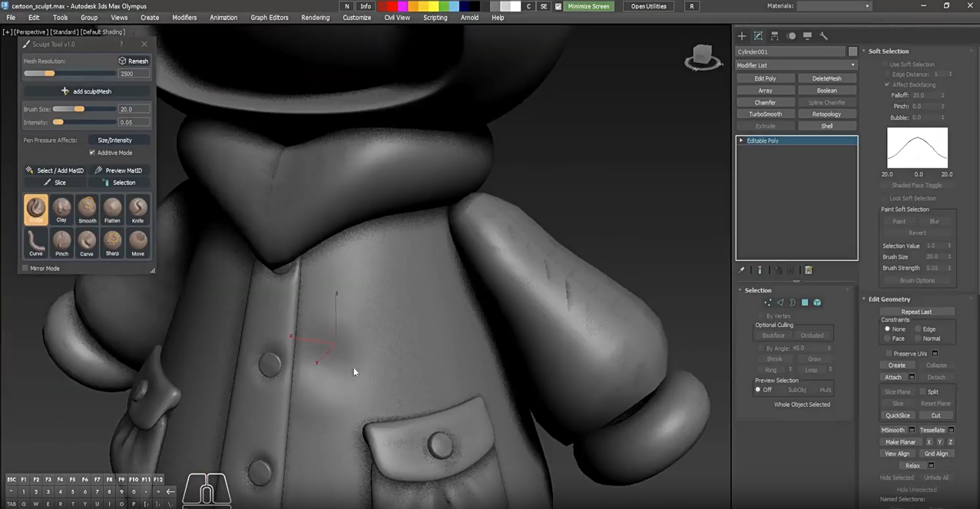Image resolution: width=980 pixels, height=509 pixels.
Task: Open the Materials dropdown at top
Action: point(834,6)
